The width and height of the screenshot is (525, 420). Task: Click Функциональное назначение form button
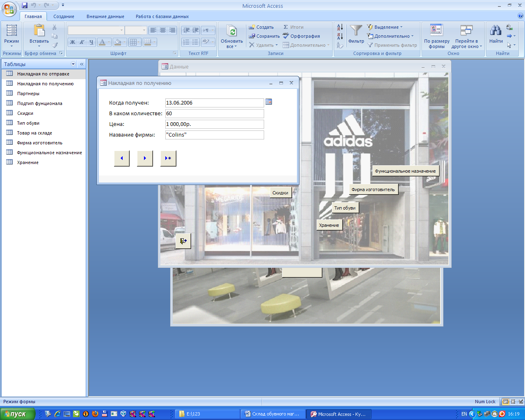[406, 171]
